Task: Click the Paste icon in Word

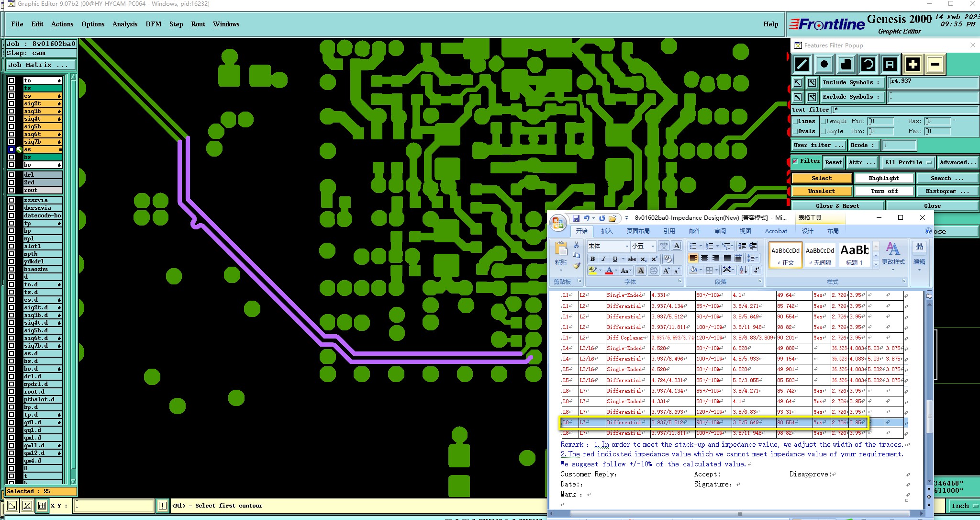Action: (x=561, y=249)
